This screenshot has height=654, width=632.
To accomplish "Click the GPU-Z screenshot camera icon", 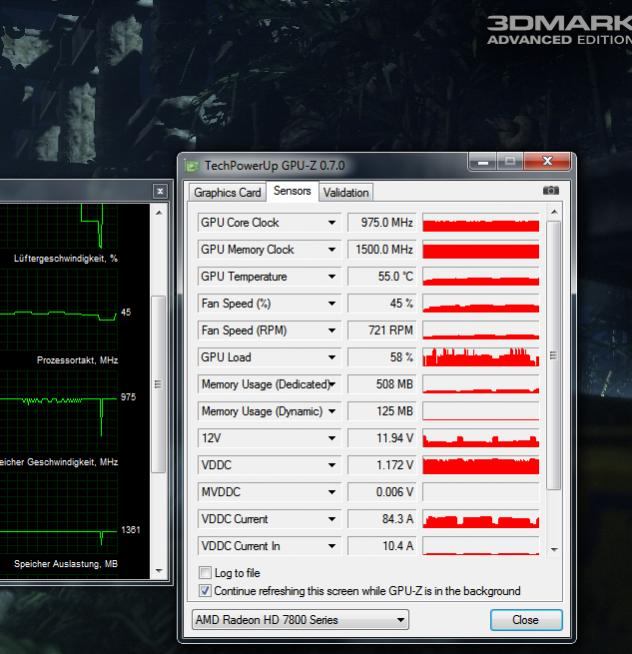I will click(551, 191).
